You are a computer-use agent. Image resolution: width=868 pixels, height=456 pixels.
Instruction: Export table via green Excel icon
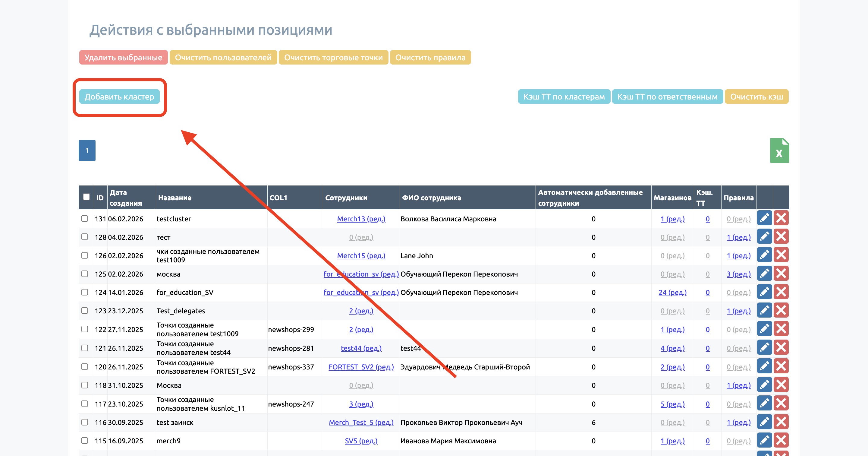tap(779, 150)
